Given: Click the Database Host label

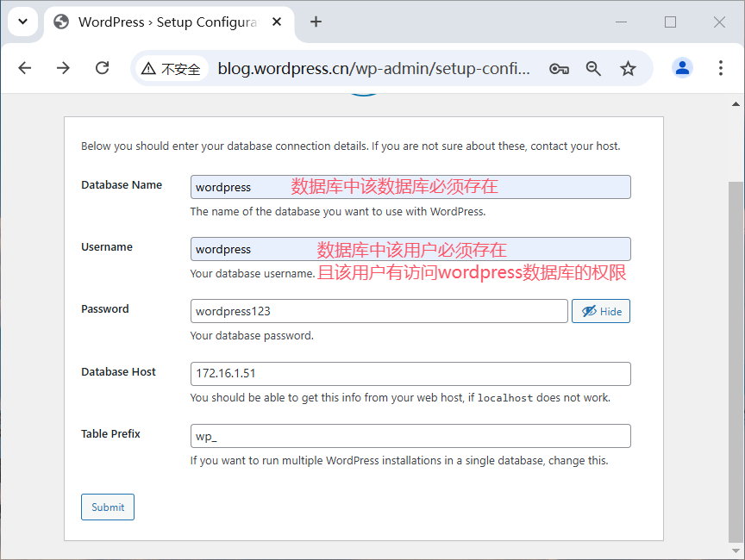Looking at the screenshot, I should point(118,371).
